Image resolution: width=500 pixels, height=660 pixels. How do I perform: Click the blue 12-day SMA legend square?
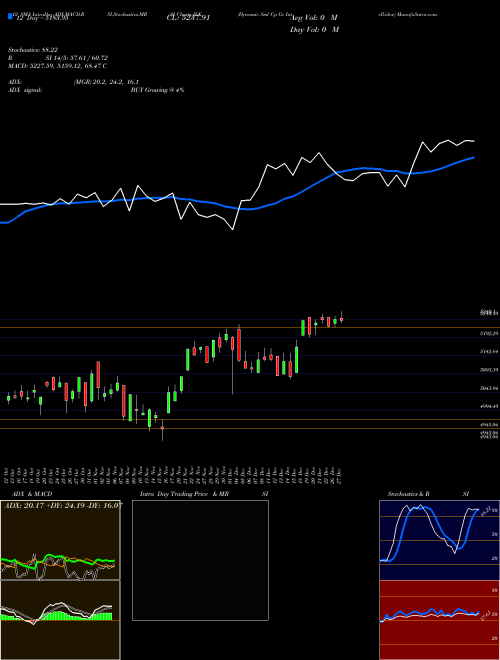tap(10, 17)
